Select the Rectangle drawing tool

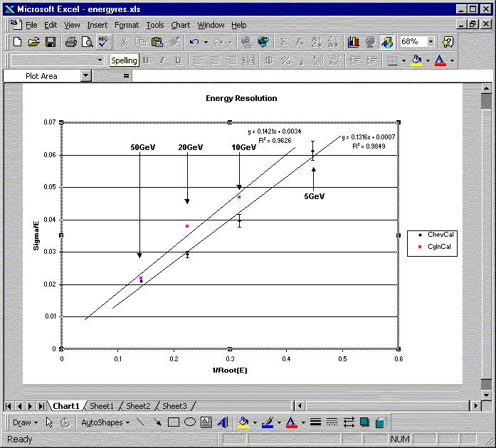click(174, 422)
